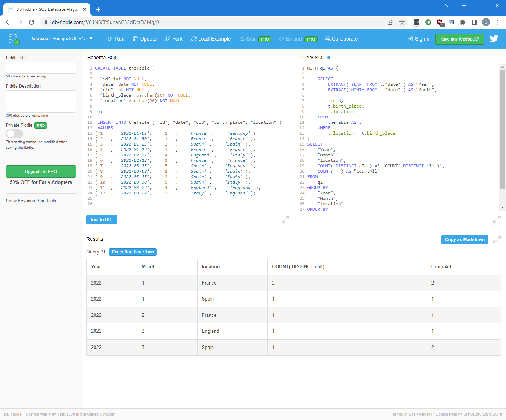Click the Query SQL scrollbar down arrow
This screenshot has width=506, height=420.
[502, 207]
